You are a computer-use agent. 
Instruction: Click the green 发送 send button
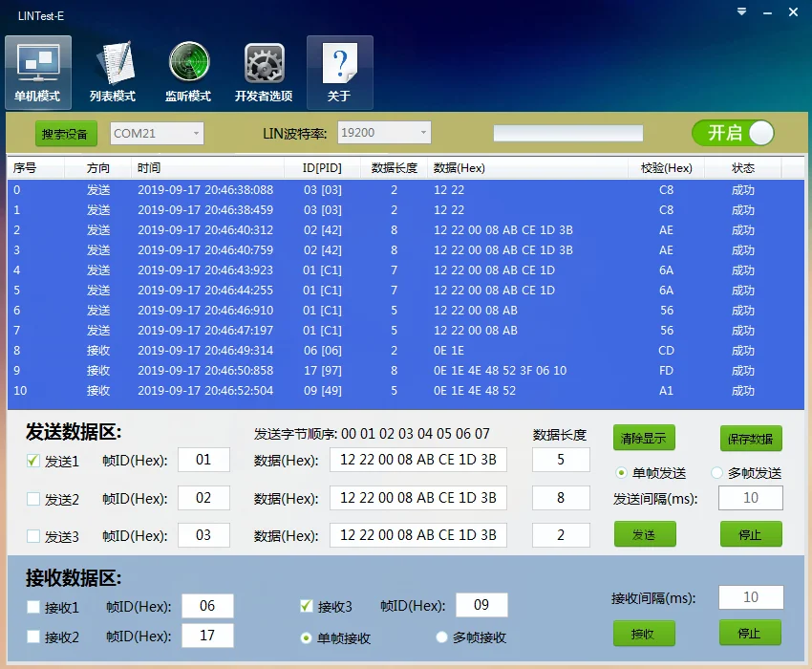click(645, 534)
